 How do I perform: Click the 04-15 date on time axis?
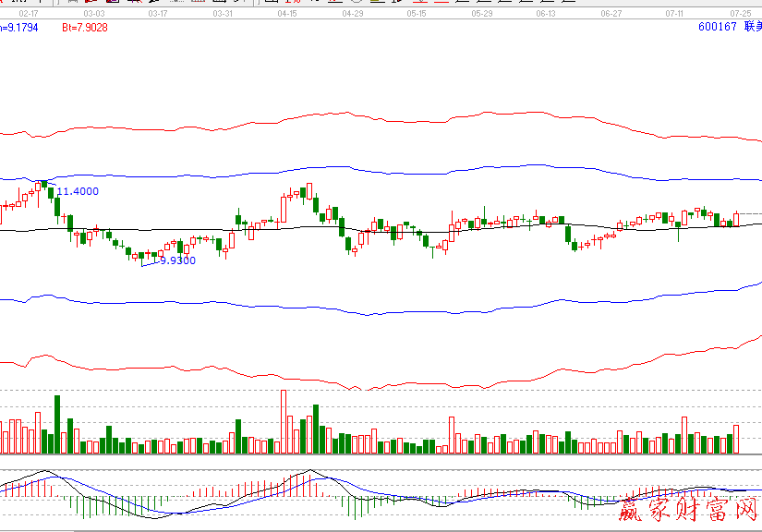point(286,14)
